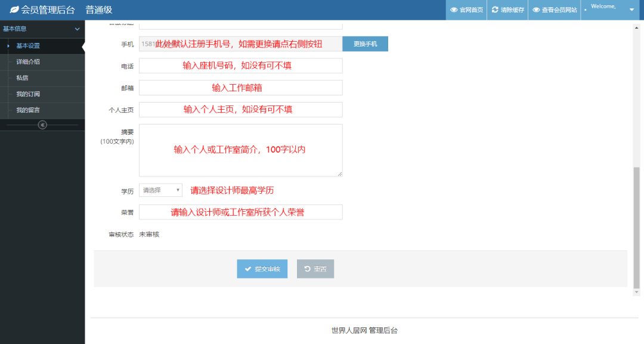Select 详细介绍 in the sidebar
The width and height of the screenshot is (644, 344).
tap(28, 61)
